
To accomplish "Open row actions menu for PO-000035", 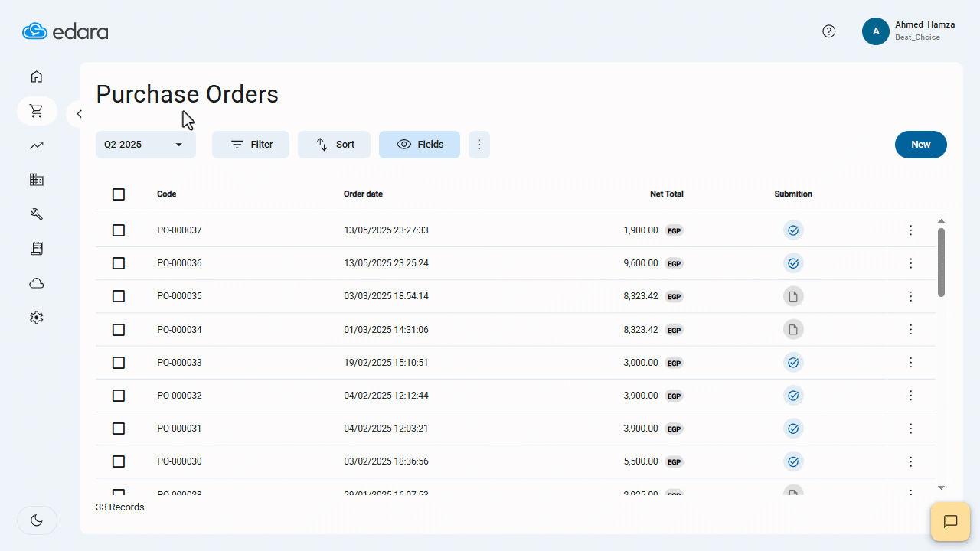I will (x=911, y=296).
